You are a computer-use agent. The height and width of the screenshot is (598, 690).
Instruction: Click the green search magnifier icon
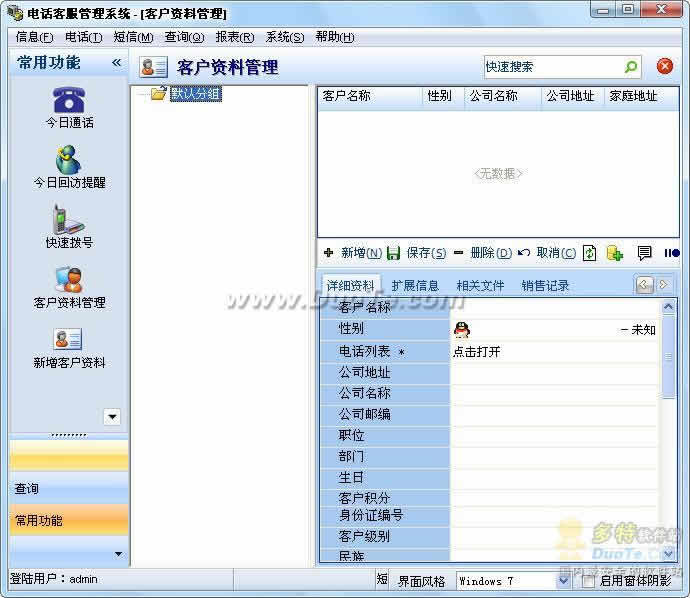click(x=630, y=67)
